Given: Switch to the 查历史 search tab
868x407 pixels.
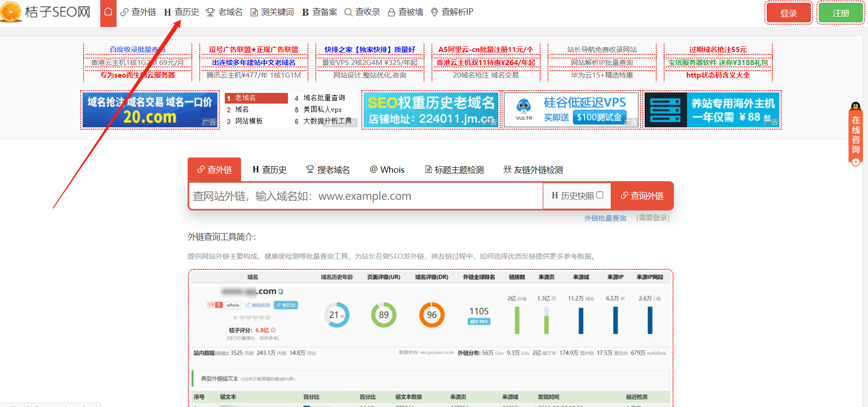Looking at the screenshot, I should (x=269, y=170).
